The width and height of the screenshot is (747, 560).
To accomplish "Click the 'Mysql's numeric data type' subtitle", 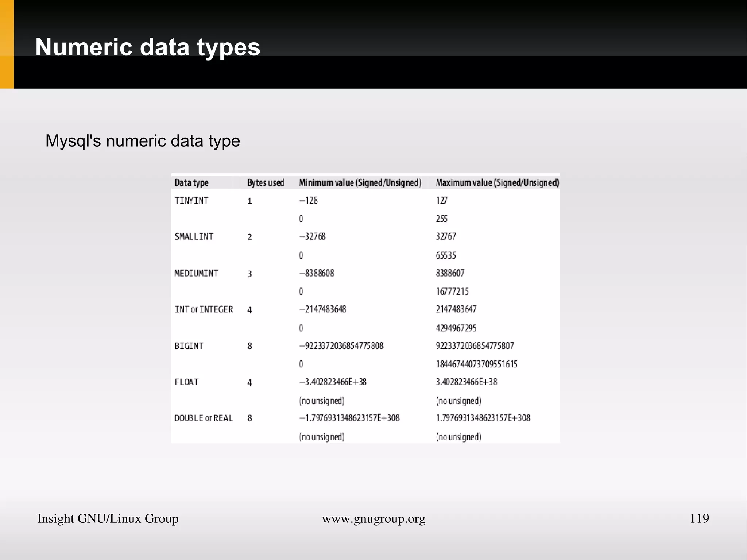I will [143, 141].
